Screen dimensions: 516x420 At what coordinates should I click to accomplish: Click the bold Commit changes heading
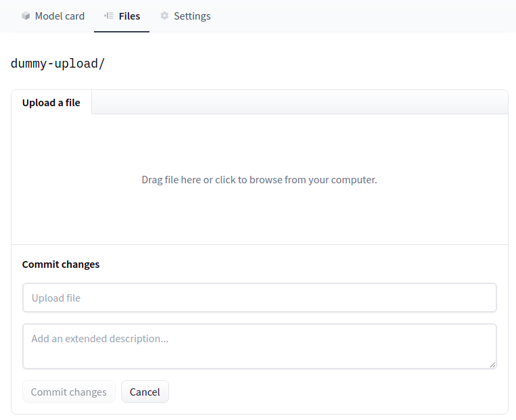pos(61,264)
